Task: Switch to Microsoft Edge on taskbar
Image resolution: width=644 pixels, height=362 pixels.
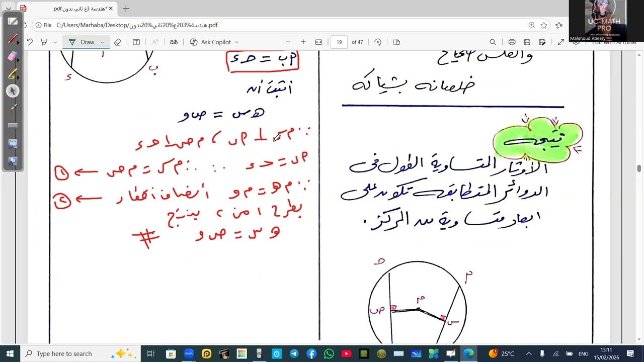Action: [468, 353]
